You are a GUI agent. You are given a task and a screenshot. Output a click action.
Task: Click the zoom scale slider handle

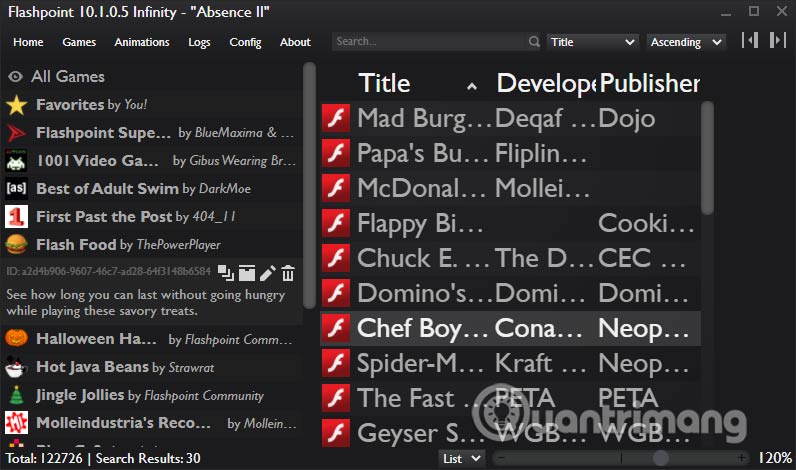pos(660,458)
